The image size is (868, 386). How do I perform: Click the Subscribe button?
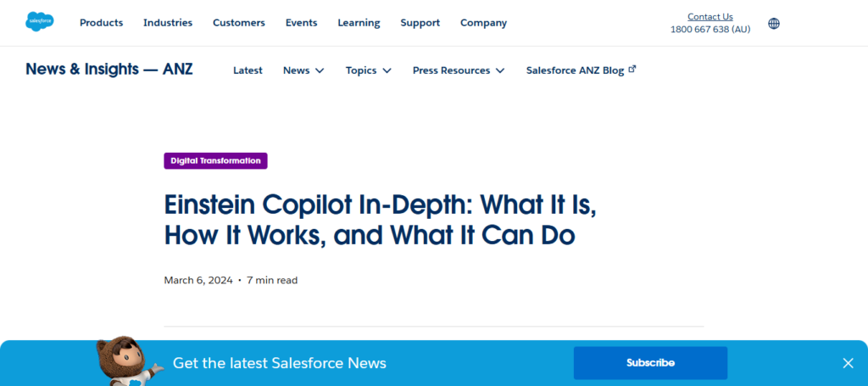click(x=650, y=363)
